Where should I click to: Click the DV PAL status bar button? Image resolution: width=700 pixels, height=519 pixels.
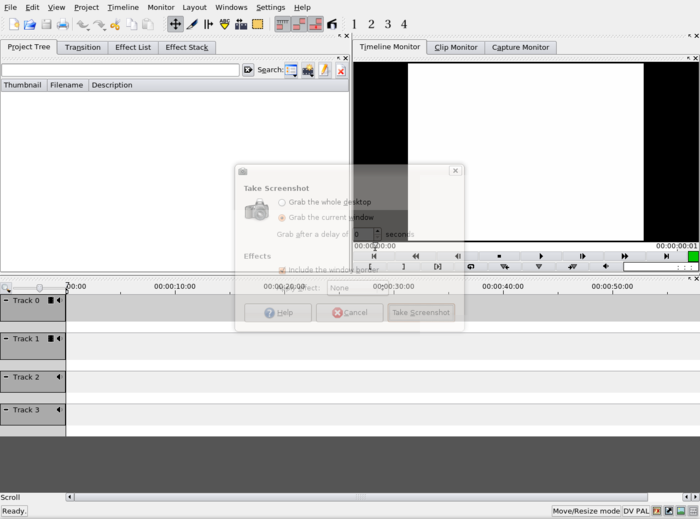click(x=636, y=511)
